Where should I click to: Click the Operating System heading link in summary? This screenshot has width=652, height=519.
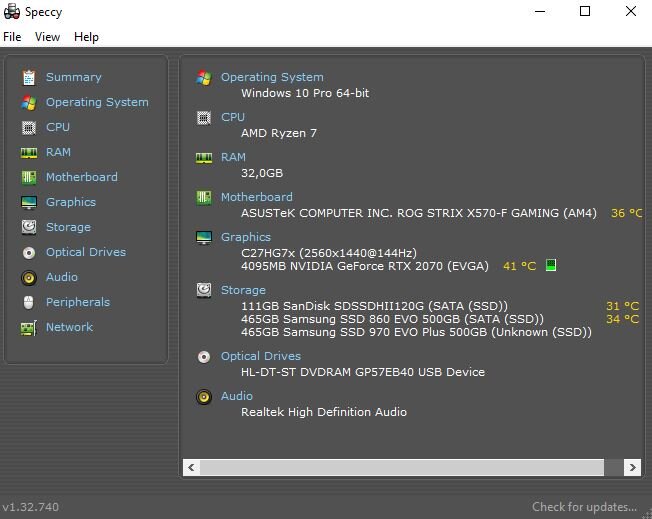point(272,77)
